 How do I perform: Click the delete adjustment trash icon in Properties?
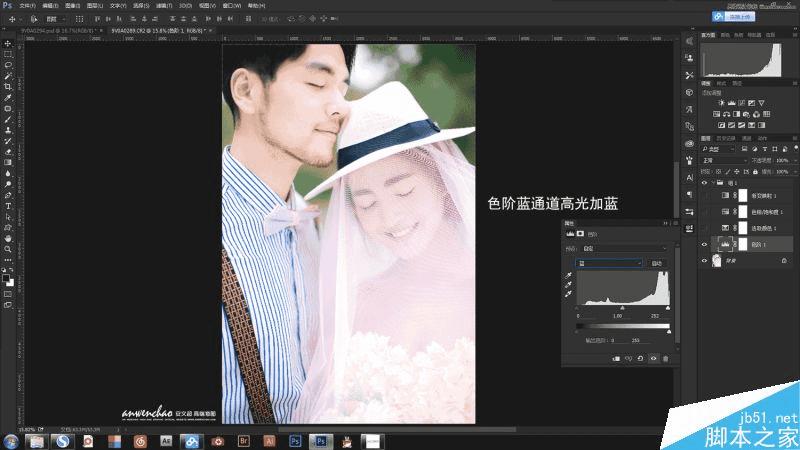point(666,358)
